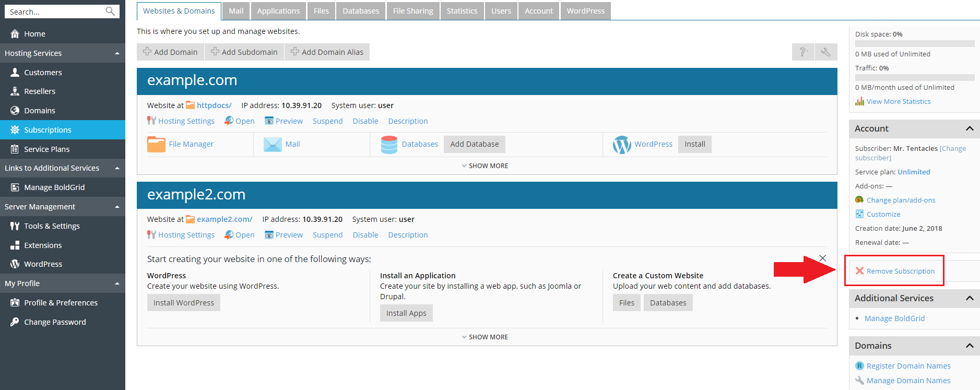Switch to the Databases tab

(361, 11)
